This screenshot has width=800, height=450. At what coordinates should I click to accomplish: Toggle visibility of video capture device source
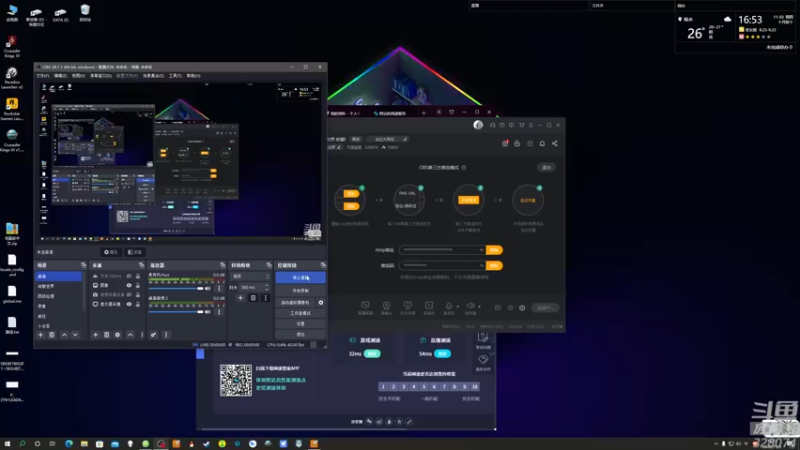129,295
